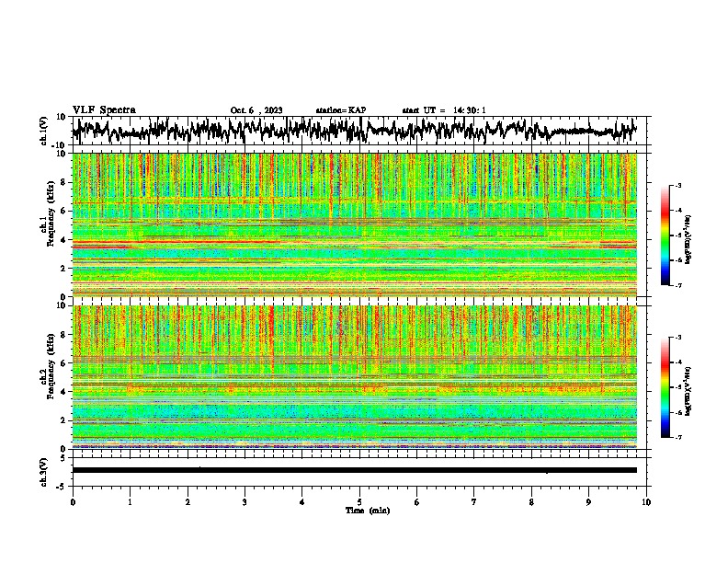Click time axis tick label "10"
Image resolution: width=728 pixels, height=563 pixels.
[x=646, y=502]
